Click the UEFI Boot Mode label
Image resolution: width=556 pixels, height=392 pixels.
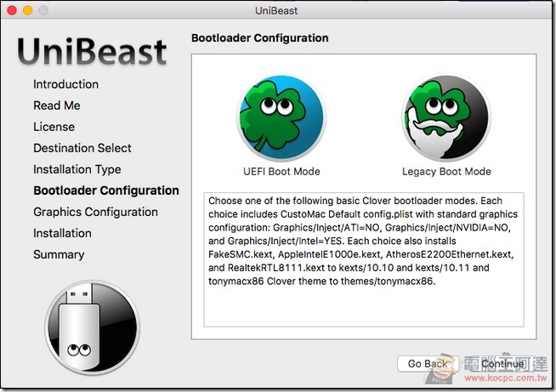point(281,172)
